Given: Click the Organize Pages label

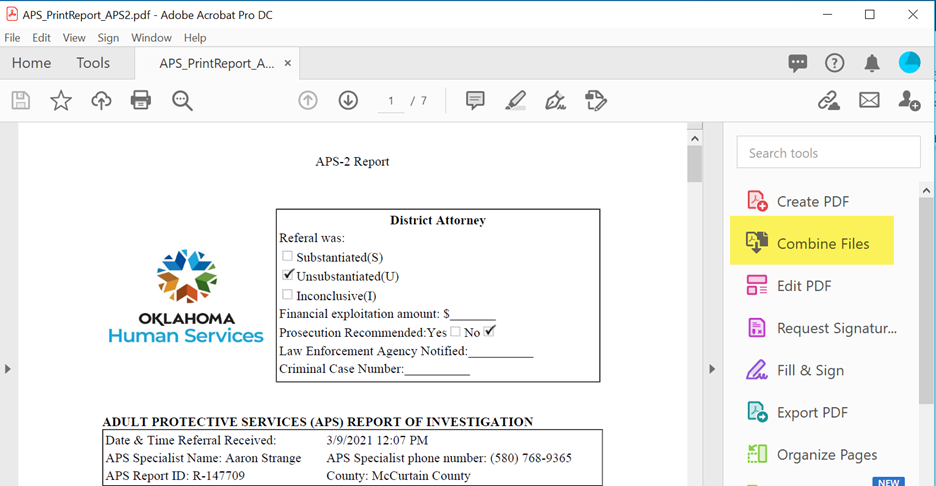Looking at the screenshot, I should click(x=827, y=455).
